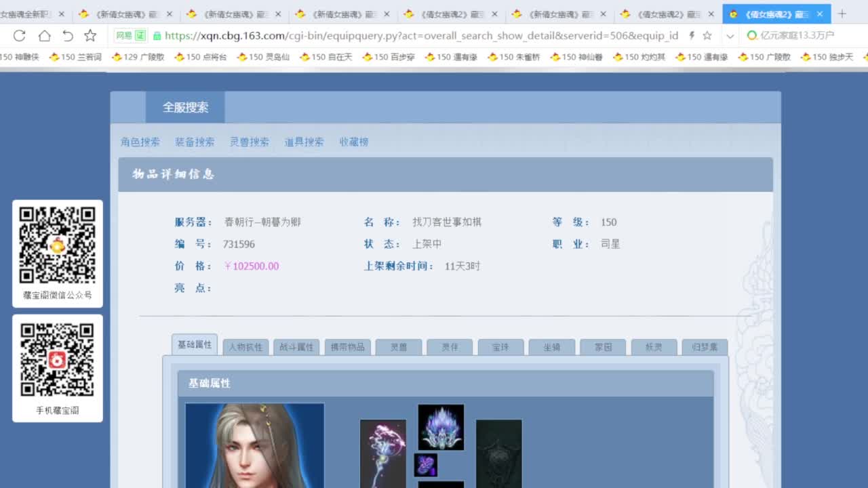Viewport: 868px width, 488px height.
Task: Open bookmark 150 独步天
Action: click(827, 58)
